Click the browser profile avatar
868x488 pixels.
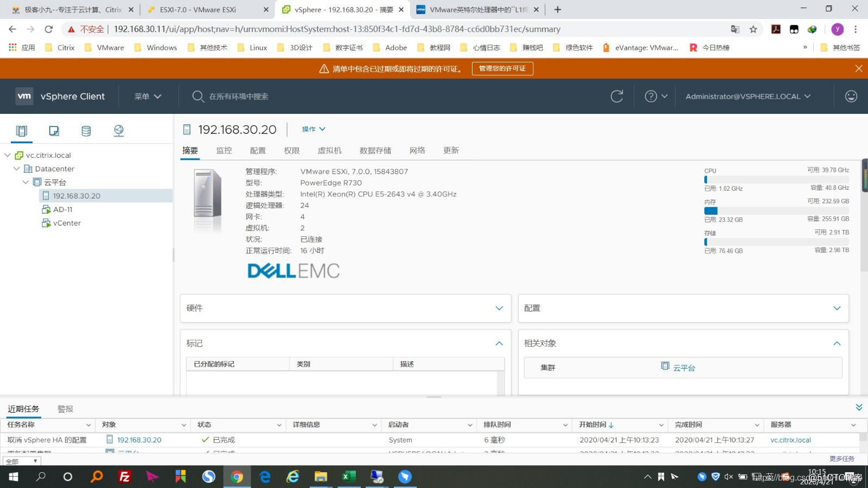click(838, 29)
